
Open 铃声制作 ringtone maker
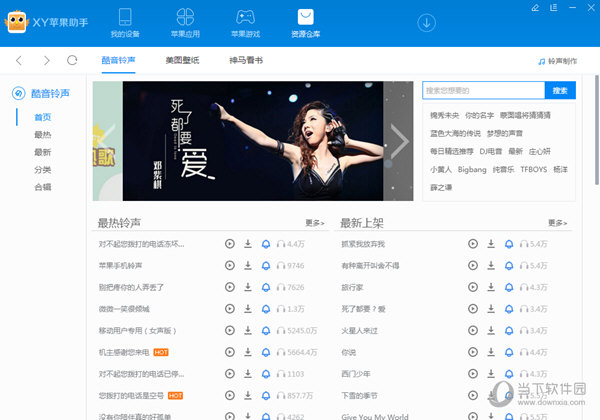point(557,61)
